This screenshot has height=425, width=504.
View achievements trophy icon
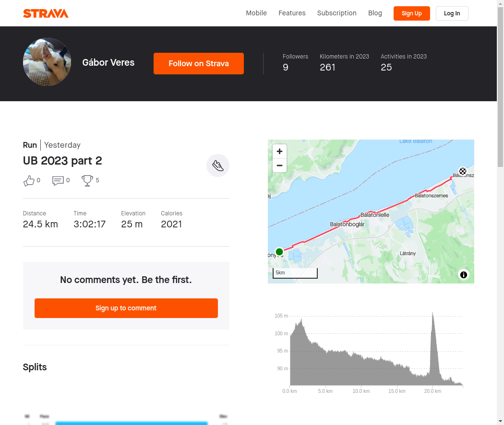87,180
